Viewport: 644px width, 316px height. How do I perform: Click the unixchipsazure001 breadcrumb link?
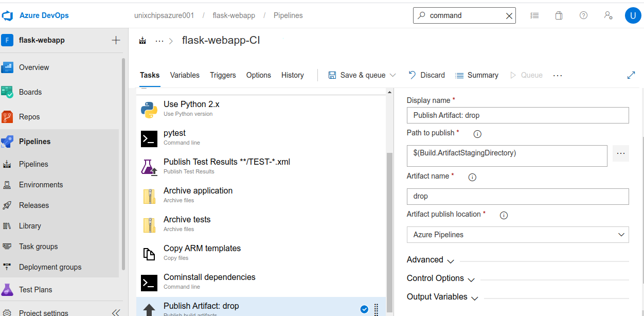tap(164, 15)
